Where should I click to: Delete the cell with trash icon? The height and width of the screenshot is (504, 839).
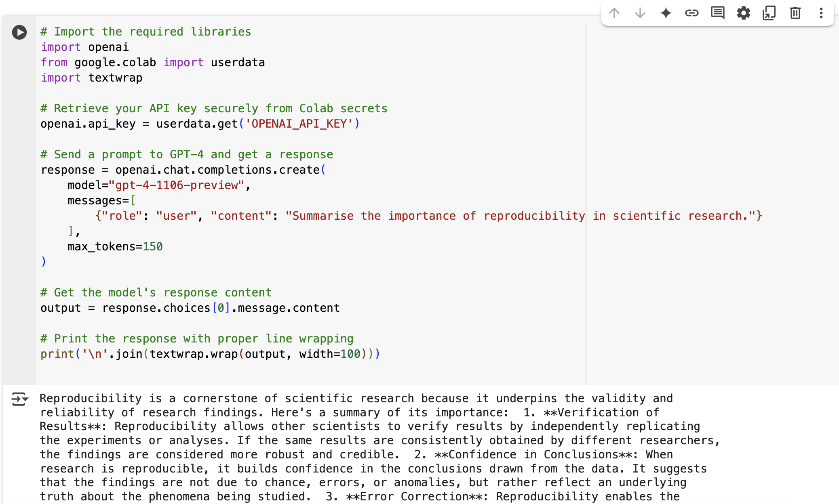click(795, 13)
